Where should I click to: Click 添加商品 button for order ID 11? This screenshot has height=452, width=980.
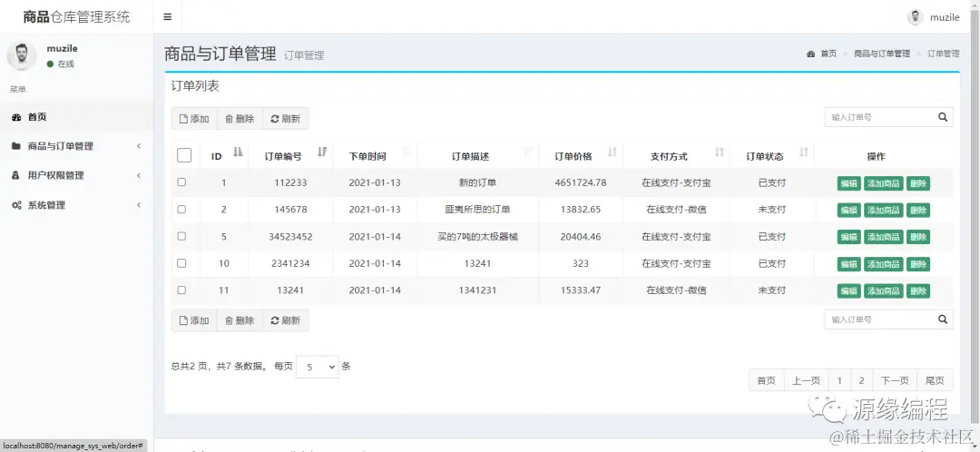[x=883, y=290]
